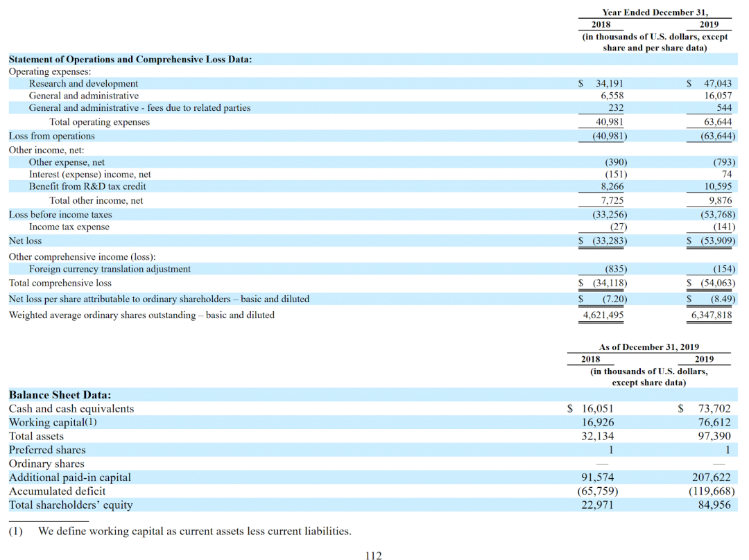The image size is (749, 560).
Task: Select the related parties fee value 544
Action: point(724,108)
